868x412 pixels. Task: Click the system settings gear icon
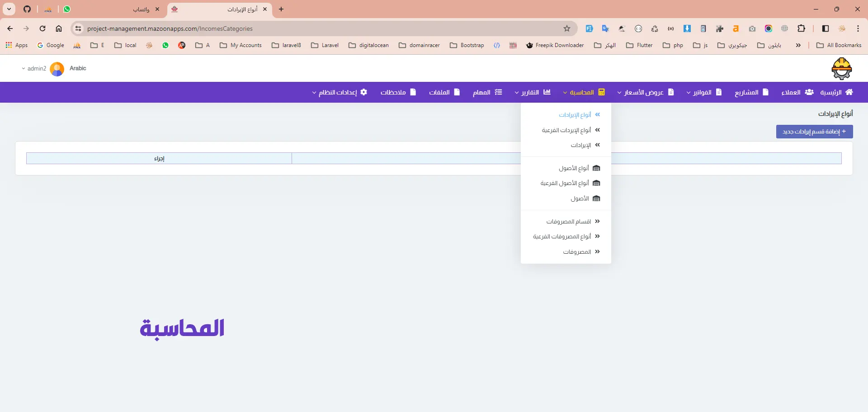[x=363, y=92]
